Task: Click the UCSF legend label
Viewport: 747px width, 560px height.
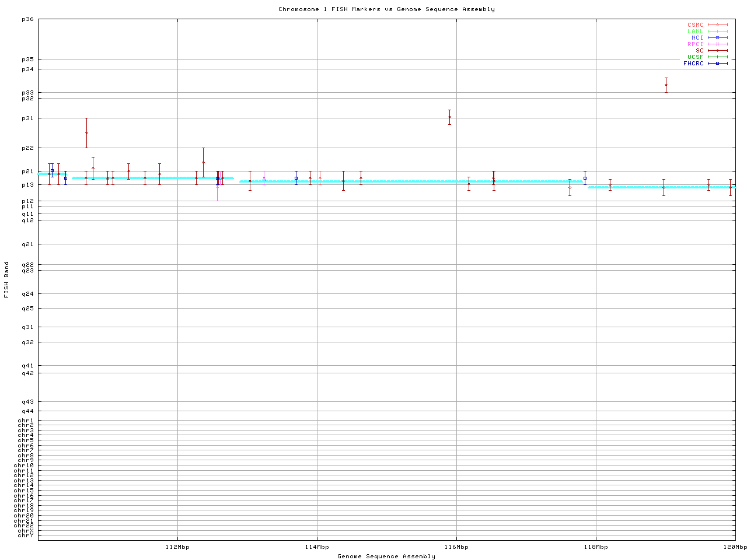Action: click(695, 57)
